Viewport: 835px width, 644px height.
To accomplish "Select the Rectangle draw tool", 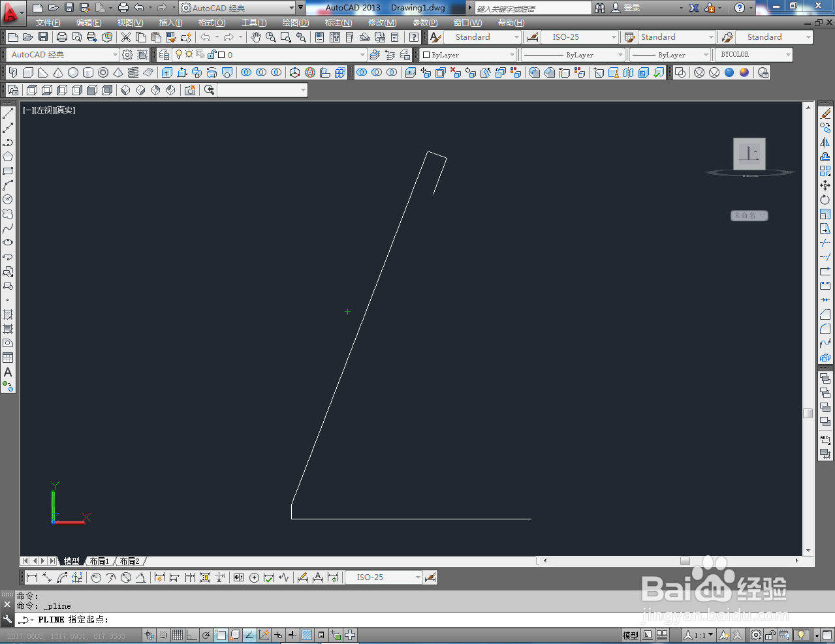I will tap(8, 171).
